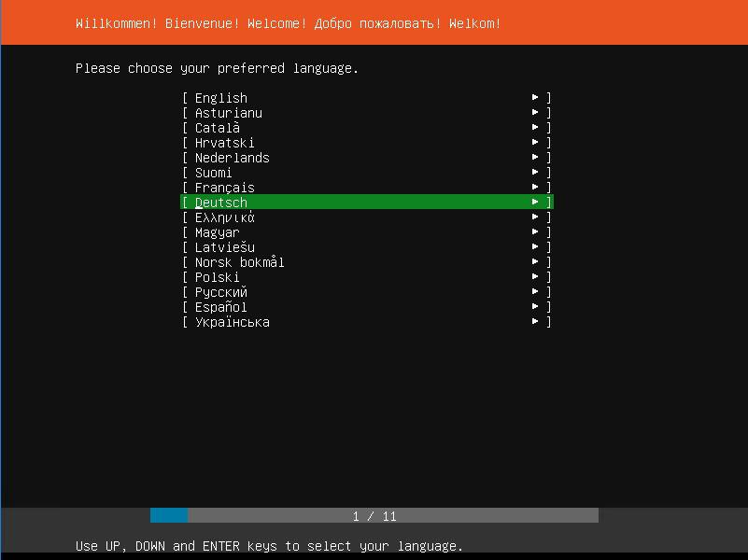
Task: Expand the Русский entry via its arrow
Action: point(535,292)
